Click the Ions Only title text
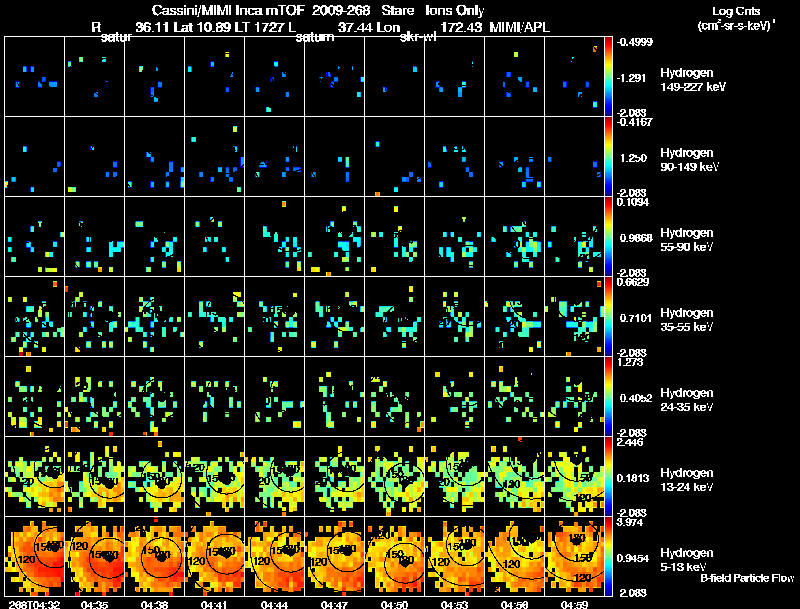 455,10
